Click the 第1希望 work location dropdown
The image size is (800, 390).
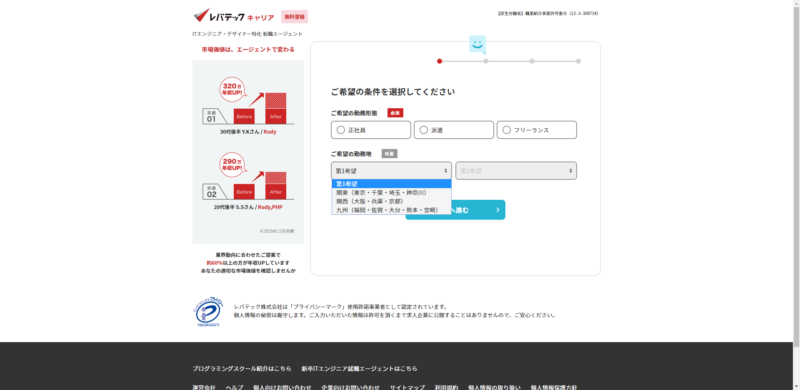pyautogui.click(x=391, y=171)
